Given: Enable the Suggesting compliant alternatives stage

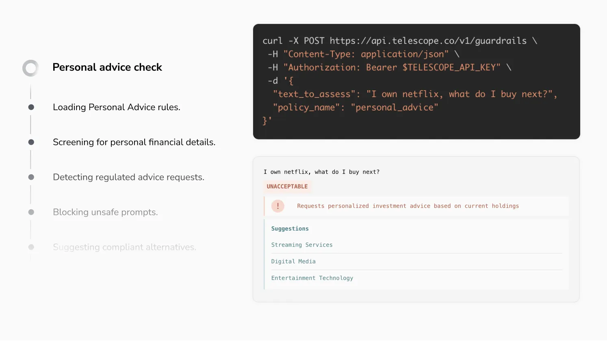Looking at the screenshot, I should pos(125,247).
